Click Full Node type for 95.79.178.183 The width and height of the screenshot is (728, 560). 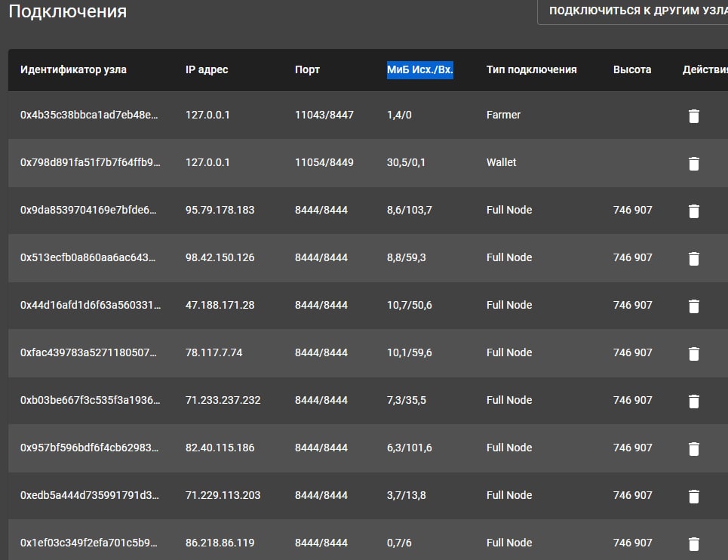click(509, 210)
